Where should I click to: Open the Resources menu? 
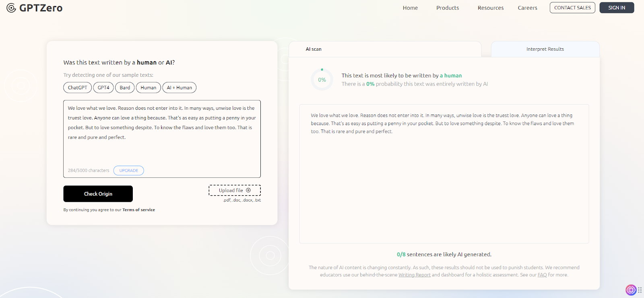pos(491,8)
